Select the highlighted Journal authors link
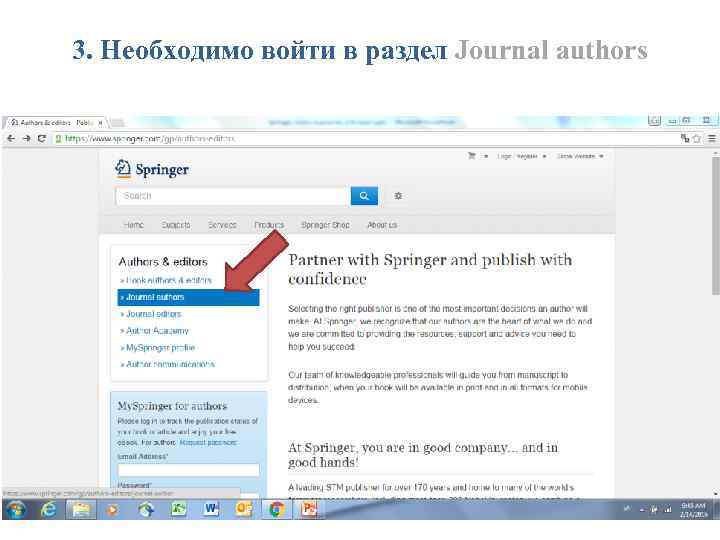 coord(188,298)
